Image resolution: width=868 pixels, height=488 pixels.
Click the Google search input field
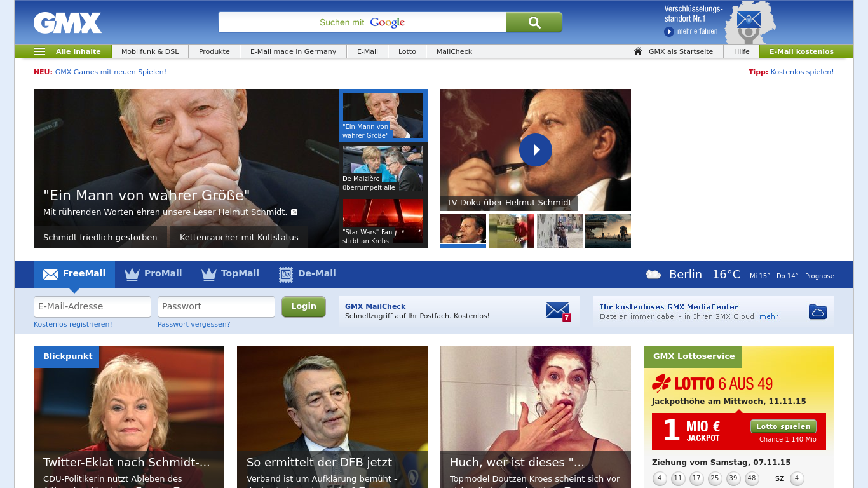pos(362,22)
